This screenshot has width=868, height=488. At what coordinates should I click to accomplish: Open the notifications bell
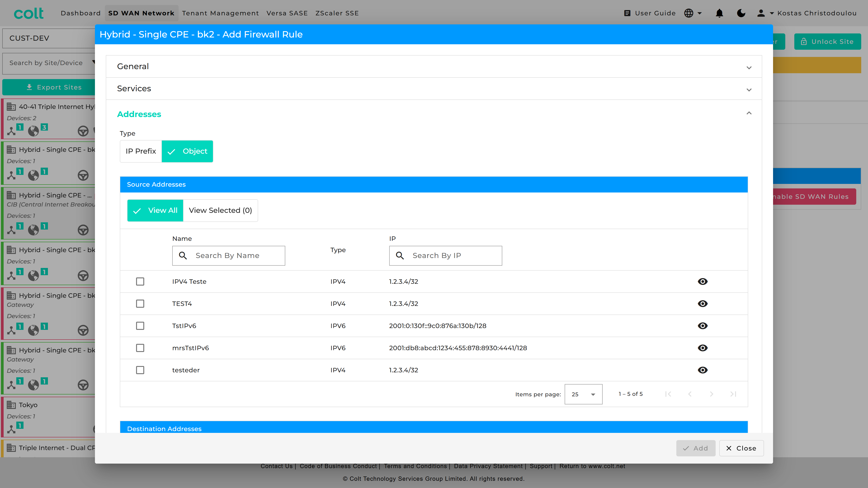coord(719,13)
